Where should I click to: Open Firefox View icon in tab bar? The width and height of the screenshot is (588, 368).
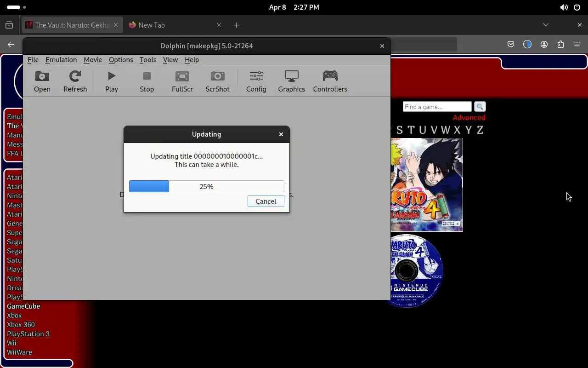coord(9,25)
